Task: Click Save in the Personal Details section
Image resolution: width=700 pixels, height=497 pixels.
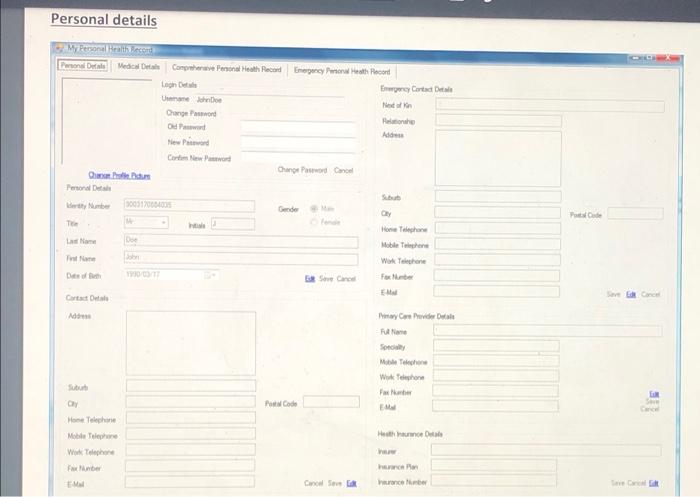Action: pos(326,279)
